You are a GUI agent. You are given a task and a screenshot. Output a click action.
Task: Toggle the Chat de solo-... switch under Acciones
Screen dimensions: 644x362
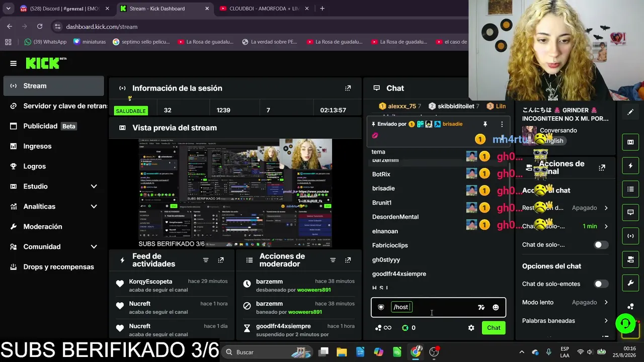pyautogui.click(x=601, y=245)
